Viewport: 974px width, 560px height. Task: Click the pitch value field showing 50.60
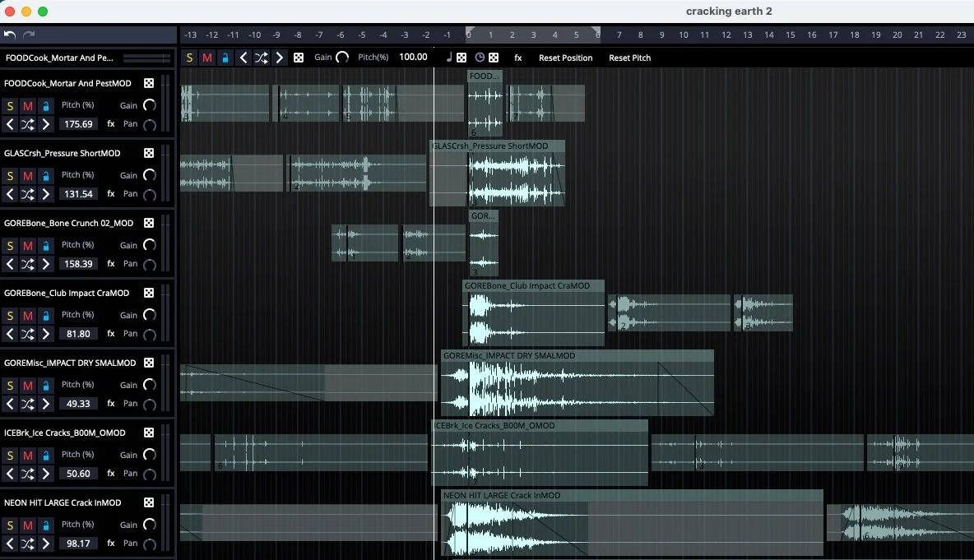(78, 474)
